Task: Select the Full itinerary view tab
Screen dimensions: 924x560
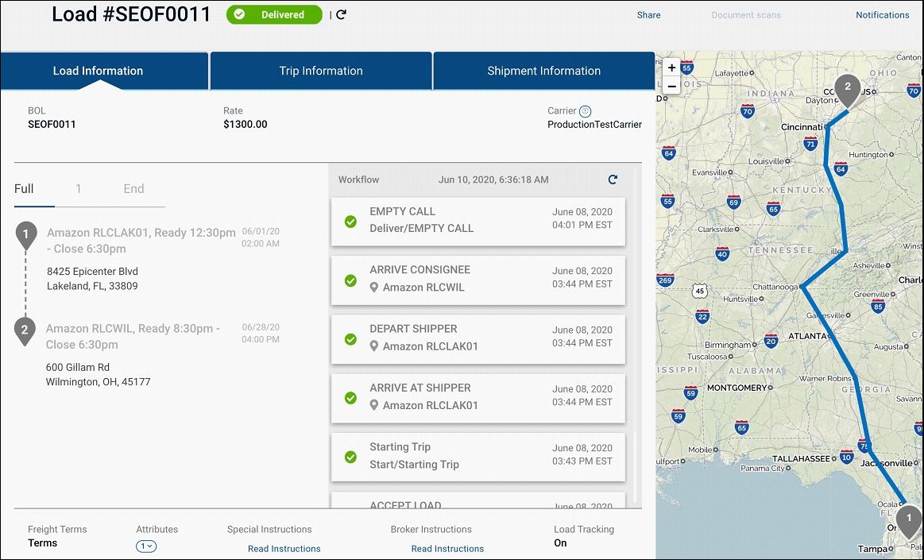Action: (x=24, y=189)
